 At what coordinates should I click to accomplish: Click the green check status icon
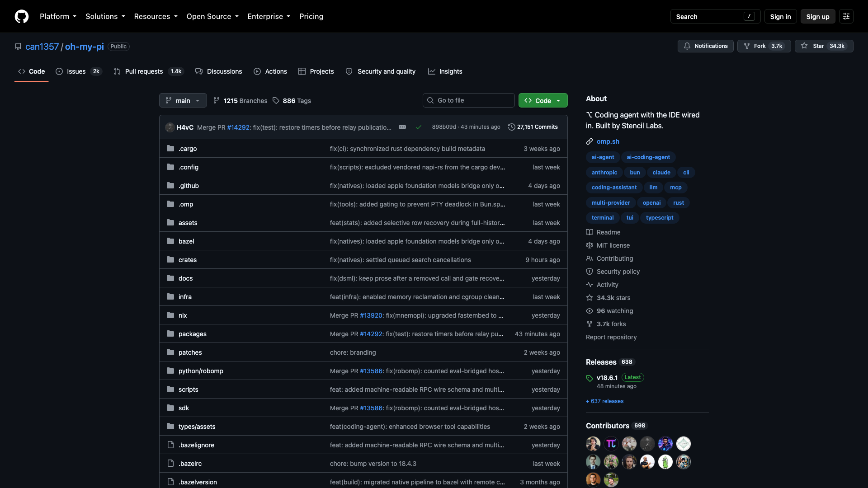(419, 127)
